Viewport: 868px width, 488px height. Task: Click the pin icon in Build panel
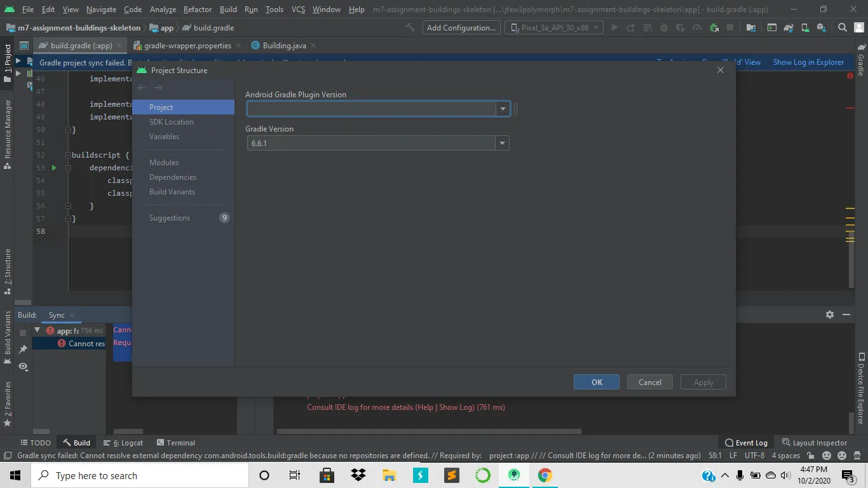(23, 349)
